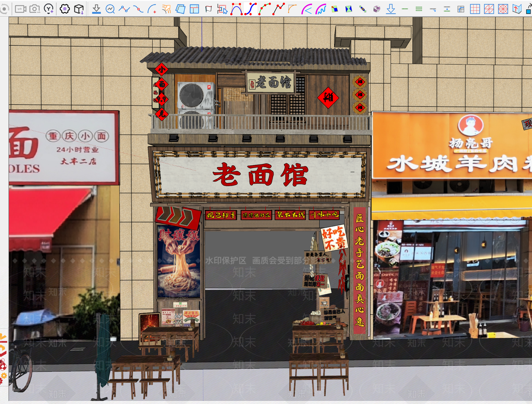
Task: Click the small diagonal double-arrow icon
Action: (363, 9)
